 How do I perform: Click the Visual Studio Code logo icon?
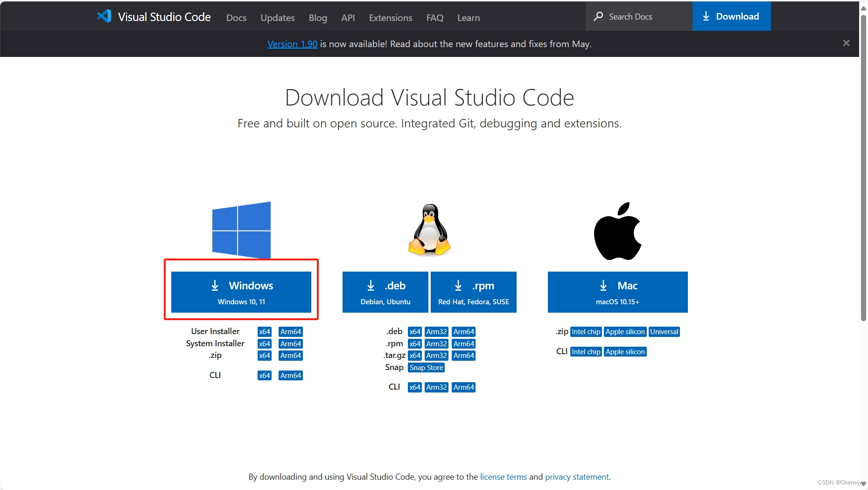pos(104,16)
